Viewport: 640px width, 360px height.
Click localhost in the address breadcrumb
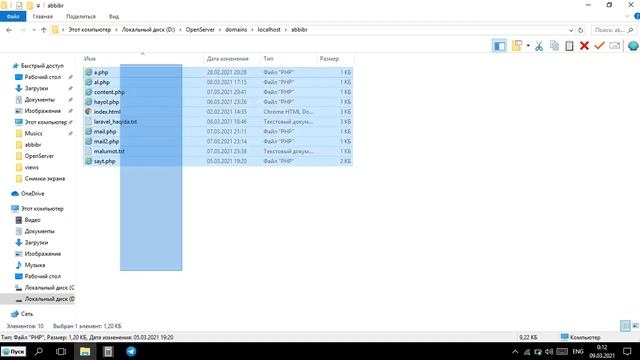pyautogui.click(x=269, y=30)
